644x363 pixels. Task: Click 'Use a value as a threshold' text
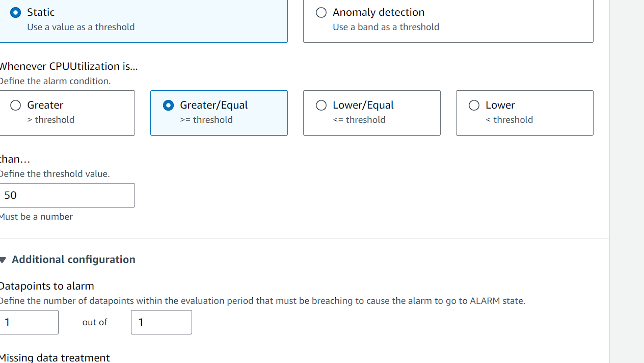81,27
